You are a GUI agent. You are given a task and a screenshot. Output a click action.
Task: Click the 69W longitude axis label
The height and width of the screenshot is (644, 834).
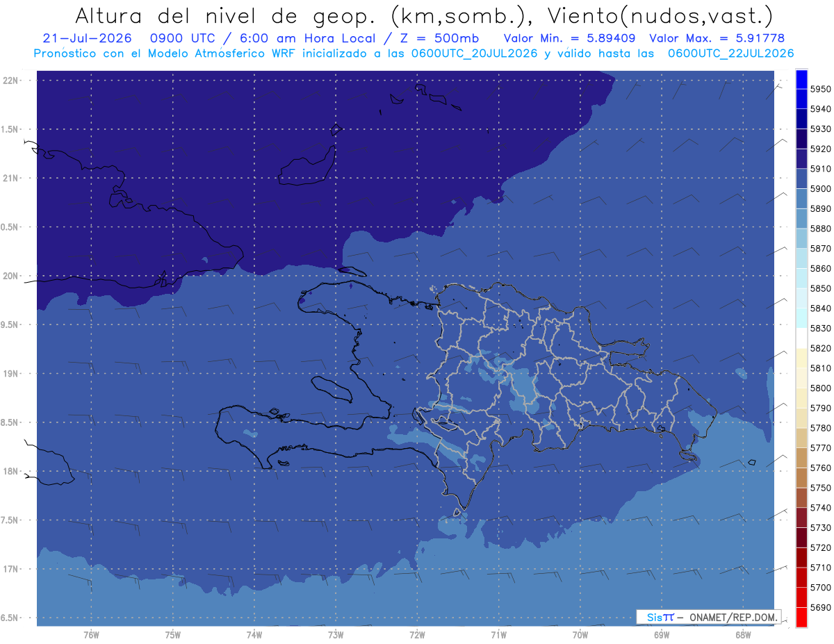click(x=661, y=634)
